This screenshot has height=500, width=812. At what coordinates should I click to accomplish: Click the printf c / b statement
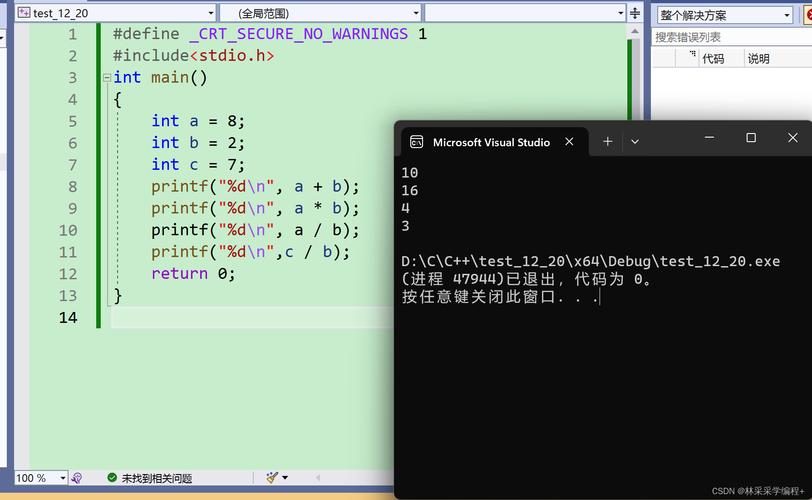pos(250,252)
